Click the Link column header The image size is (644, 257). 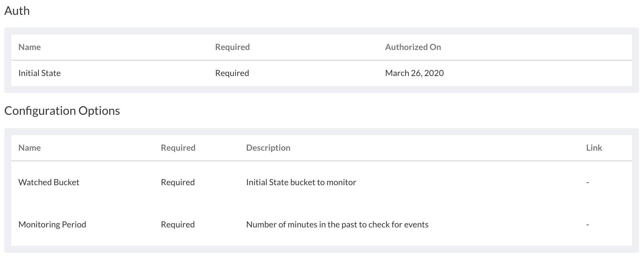(594, 148)
